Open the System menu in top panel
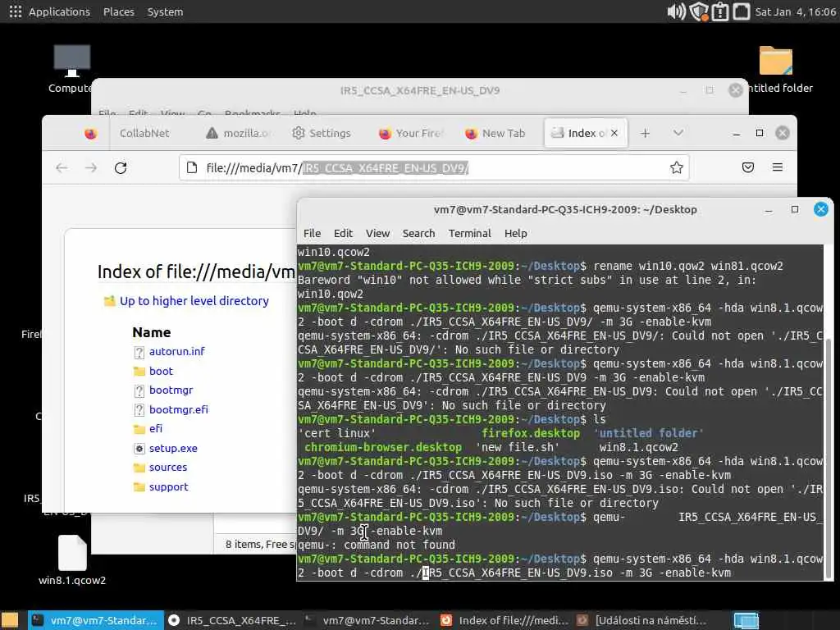 (165, 11)
